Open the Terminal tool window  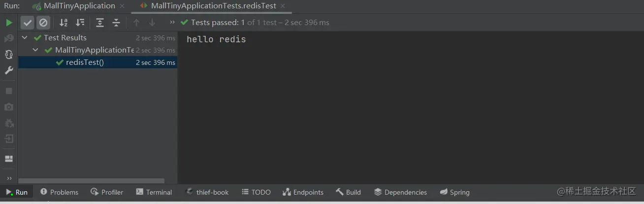point(154,192)
